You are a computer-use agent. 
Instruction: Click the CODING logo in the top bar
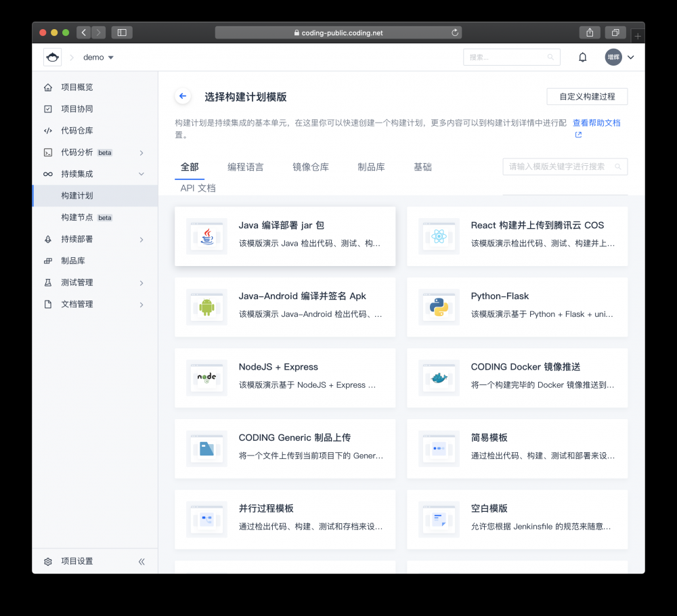click(53, 57)
